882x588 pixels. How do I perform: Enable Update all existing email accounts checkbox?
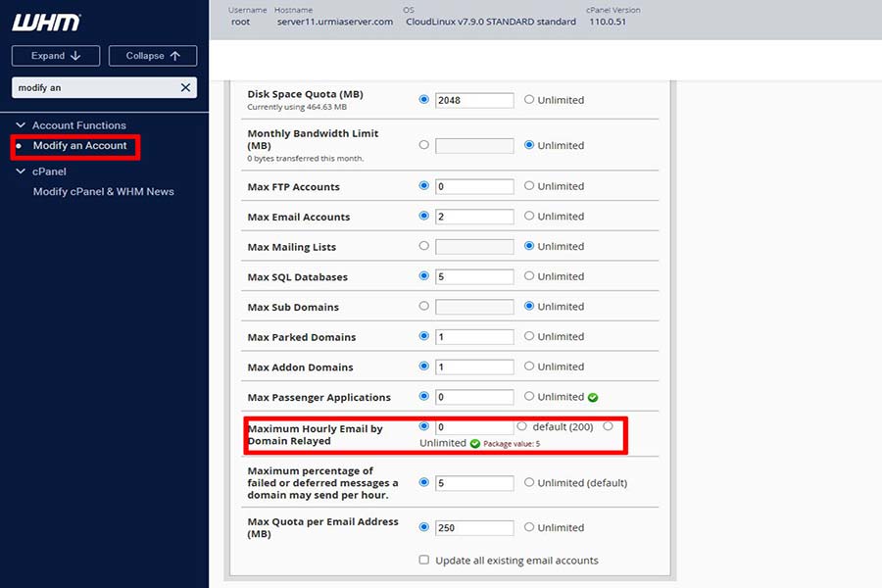pyautogui.click(x=424, y=561)
